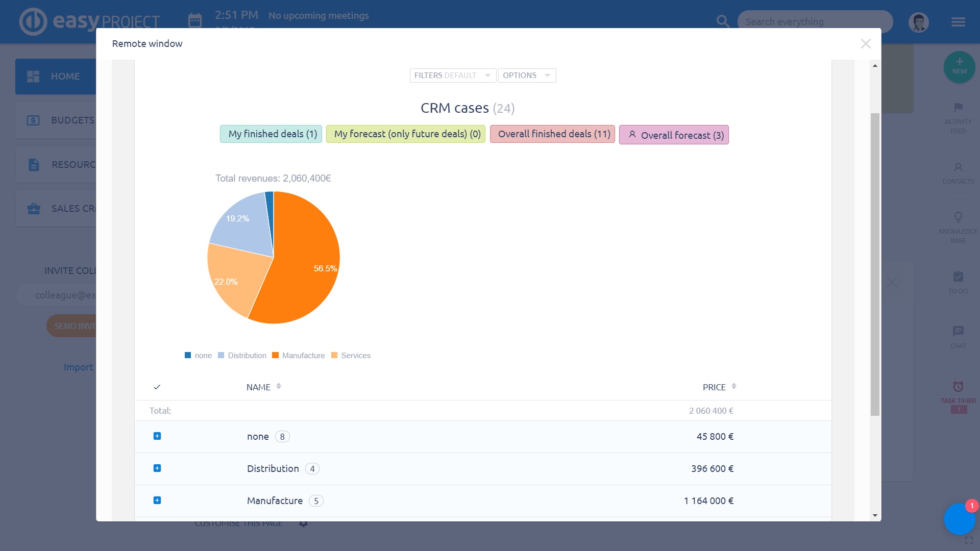
Task: Open the Knowledge Base lightbulb icon
Action: [958, 217]
